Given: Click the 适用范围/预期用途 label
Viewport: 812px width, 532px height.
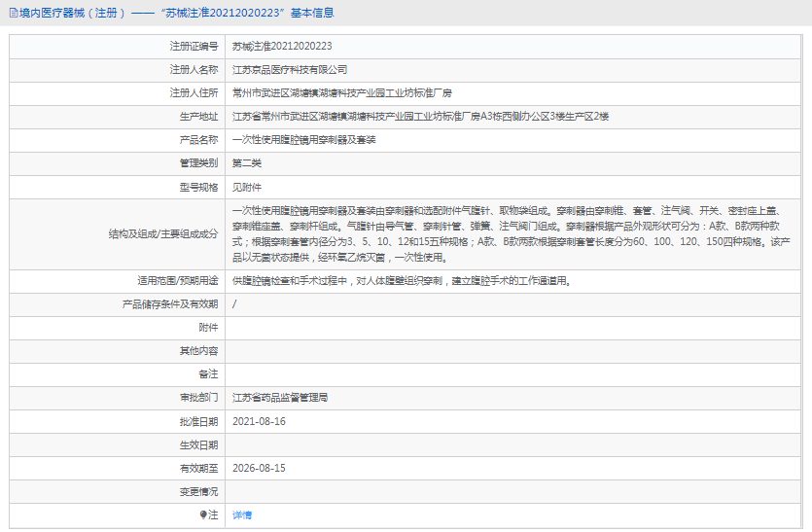Looking at the screenshot, I should (x=178, y=281).
